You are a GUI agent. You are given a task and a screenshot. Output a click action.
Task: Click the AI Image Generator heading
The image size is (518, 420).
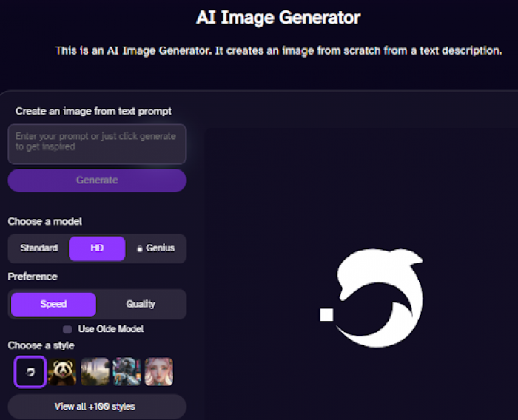tap(278, 17)
